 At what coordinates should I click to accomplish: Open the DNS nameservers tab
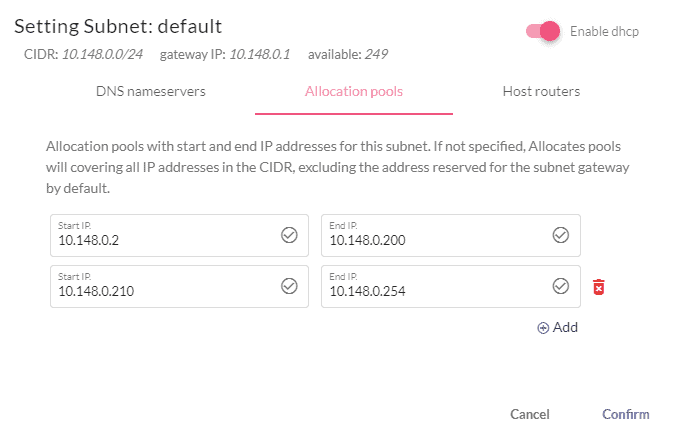click(x=150, y=91)
